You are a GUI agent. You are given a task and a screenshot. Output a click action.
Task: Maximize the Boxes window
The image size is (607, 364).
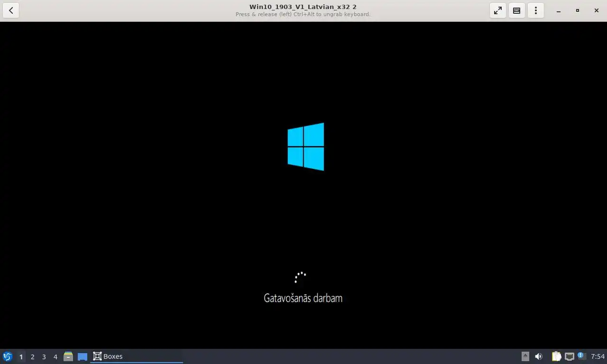578,10
